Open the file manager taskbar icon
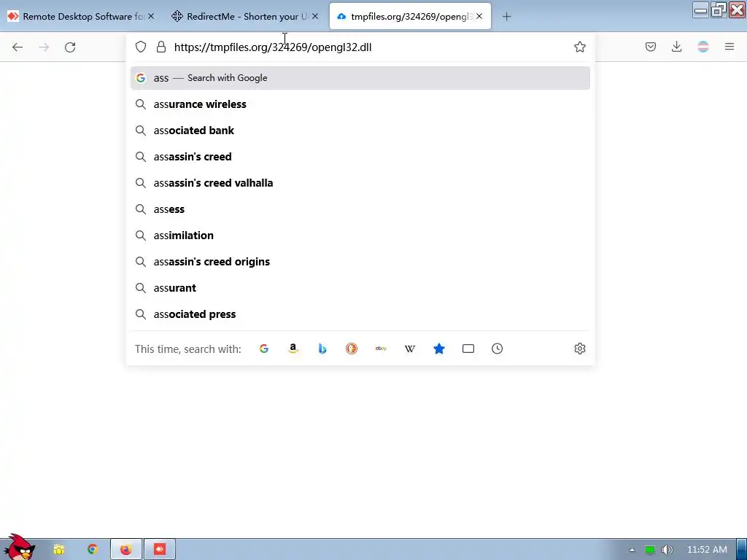The image size is (747, 560). coord(59,550)
